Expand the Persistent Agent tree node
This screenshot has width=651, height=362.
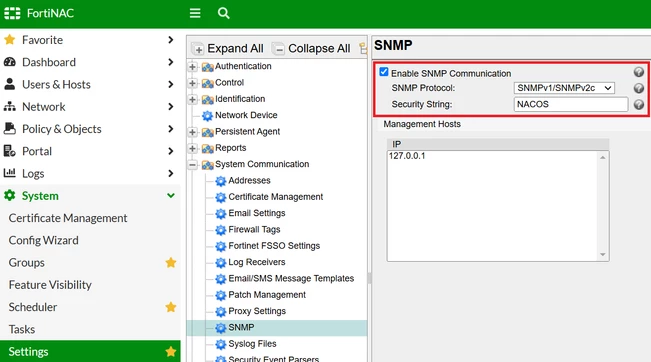[193, 132]
